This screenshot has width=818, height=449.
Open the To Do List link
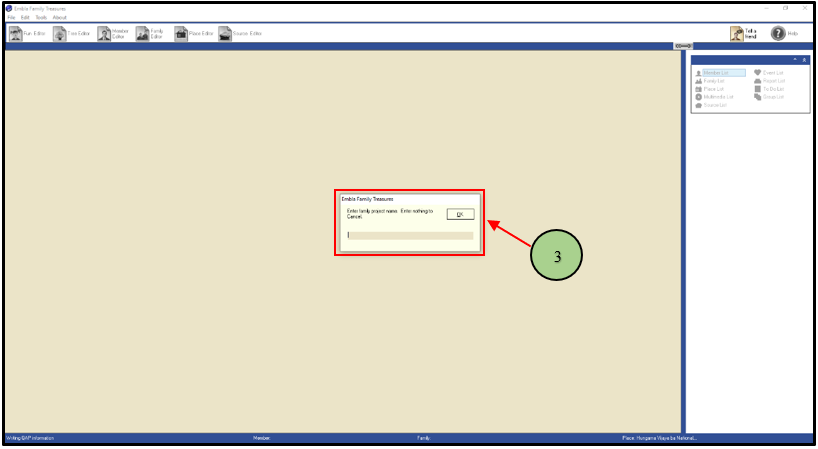[772, 89]
